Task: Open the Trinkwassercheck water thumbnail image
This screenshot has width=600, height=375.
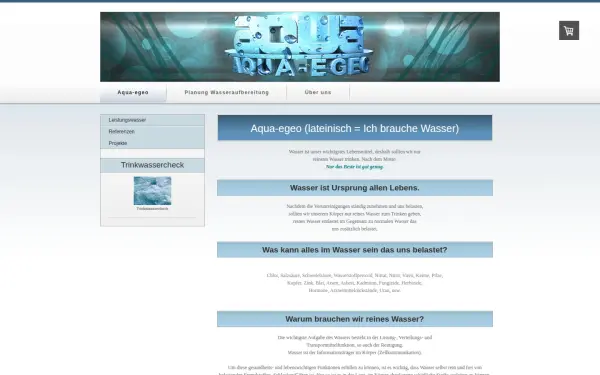Action: [152, 191]
